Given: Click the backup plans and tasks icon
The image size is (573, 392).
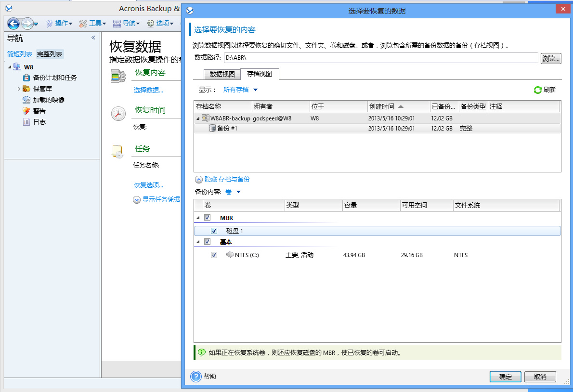Looking at the screenshot, I should [x=26, y=78].
